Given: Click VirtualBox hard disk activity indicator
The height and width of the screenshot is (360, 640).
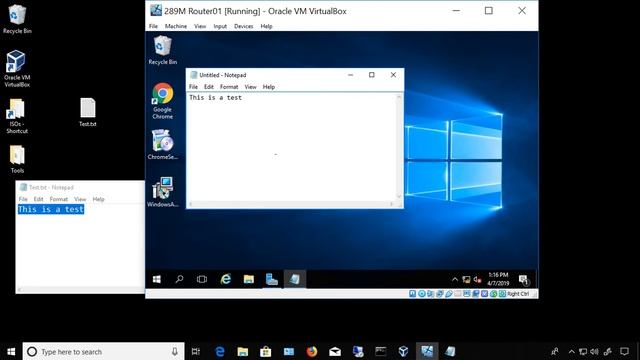Looking at the screenshot, I should [413, 293].
